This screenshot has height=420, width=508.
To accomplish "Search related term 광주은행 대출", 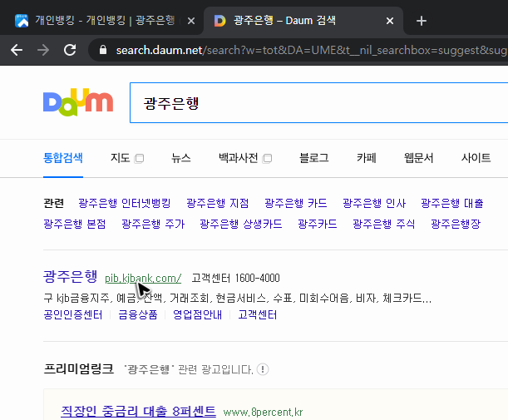I will click(x=452, y=203).
